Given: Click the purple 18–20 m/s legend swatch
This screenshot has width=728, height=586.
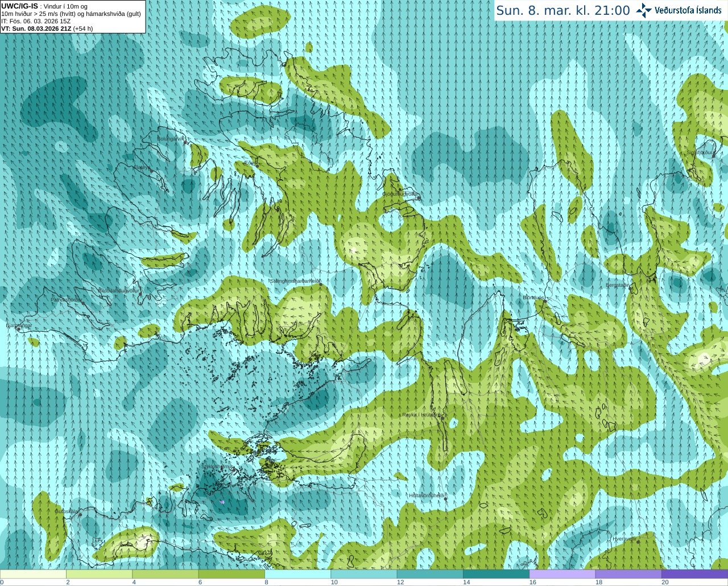Looking at the screenshot, I should [x=628, y=574].
